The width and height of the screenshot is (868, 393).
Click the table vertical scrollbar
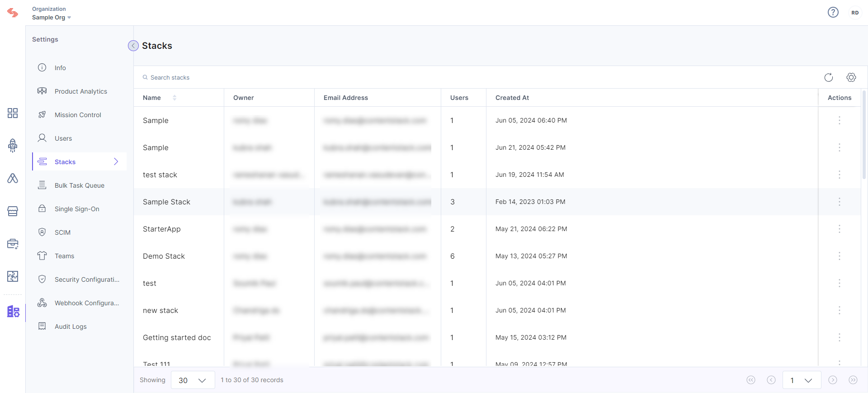(864, 135)
